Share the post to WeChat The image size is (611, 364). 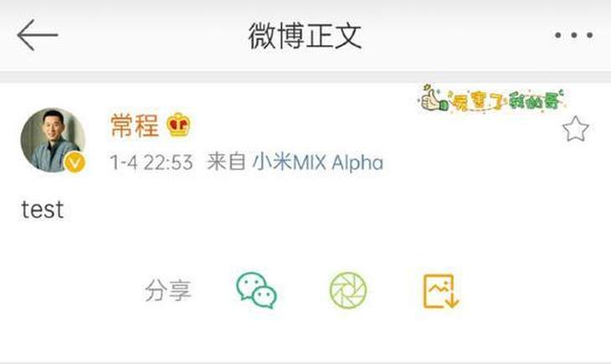click(x=256, y=290)
